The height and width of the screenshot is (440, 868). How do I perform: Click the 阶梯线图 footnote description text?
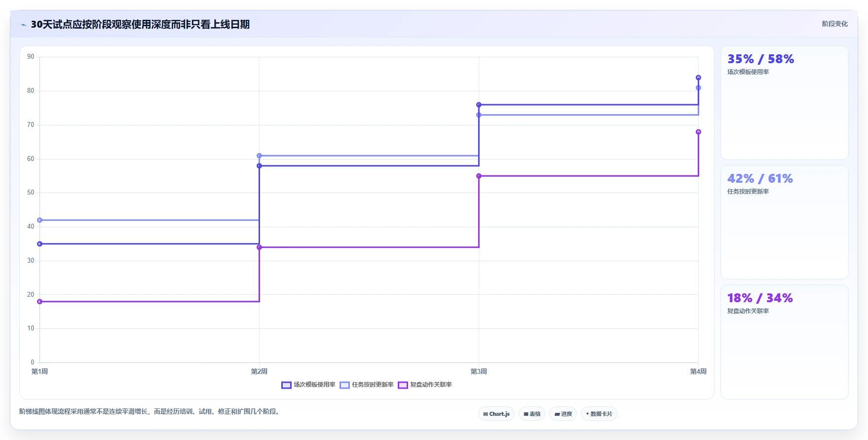click(x=150, y=411)
